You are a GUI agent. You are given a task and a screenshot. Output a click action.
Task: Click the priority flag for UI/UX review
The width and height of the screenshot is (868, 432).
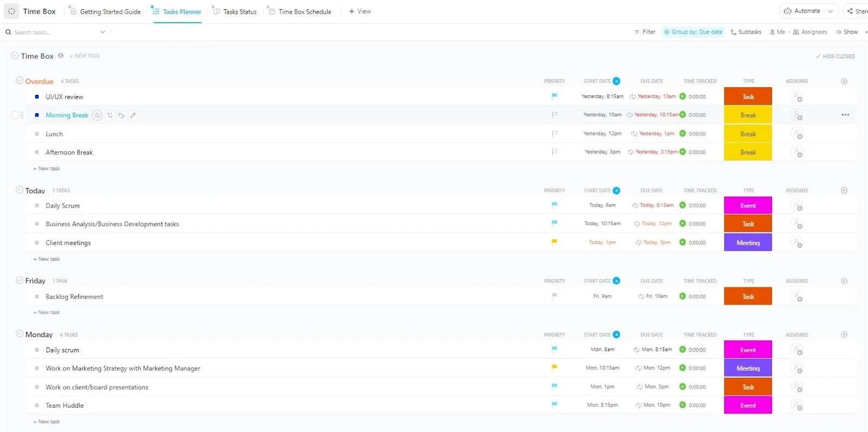554,96
